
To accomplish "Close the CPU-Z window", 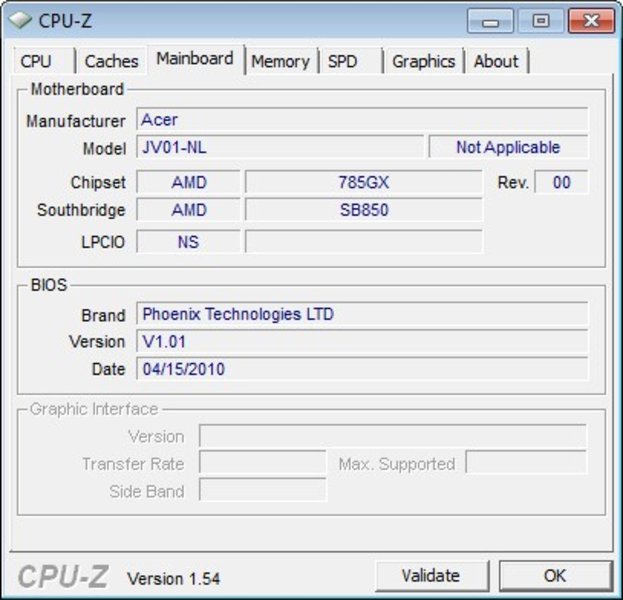I will click(591, 21).
